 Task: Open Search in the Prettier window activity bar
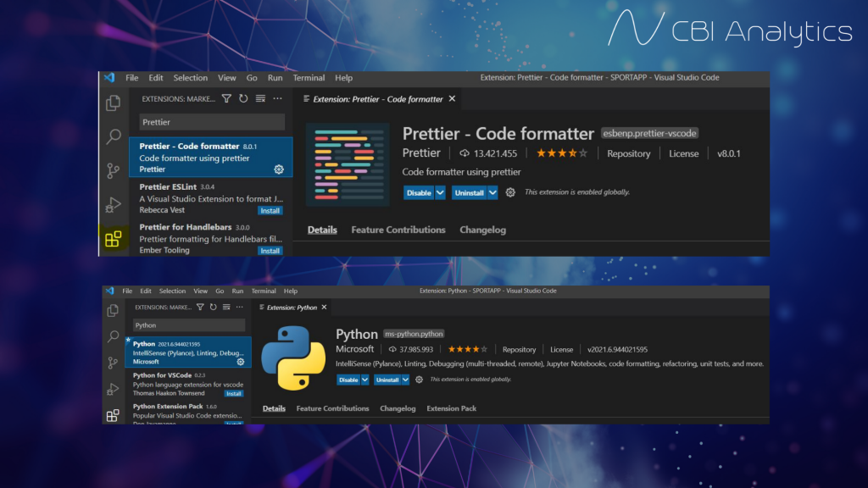(x=114, y=136)
